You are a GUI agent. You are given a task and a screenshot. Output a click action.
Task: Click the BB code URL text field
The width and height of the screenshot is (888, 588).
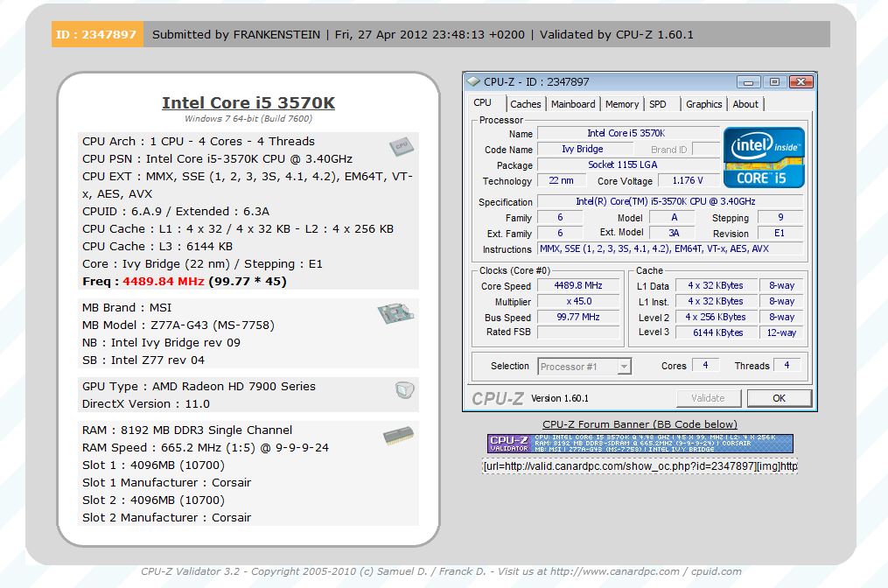tap(640, 466)
